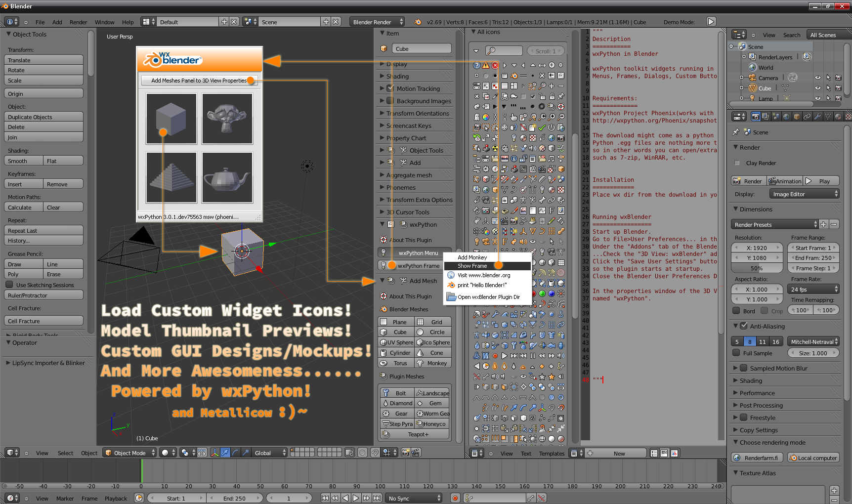The height and width of the screenshot is (504, 852).
Task: Select the rotate manipulator arc icon
Action: pos(235,453)
